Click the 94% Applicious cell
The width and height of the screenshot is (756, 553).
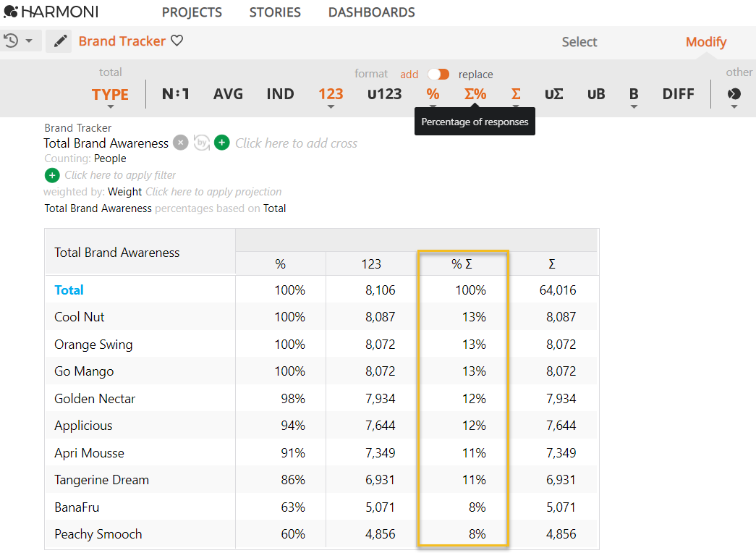[293, 426]
